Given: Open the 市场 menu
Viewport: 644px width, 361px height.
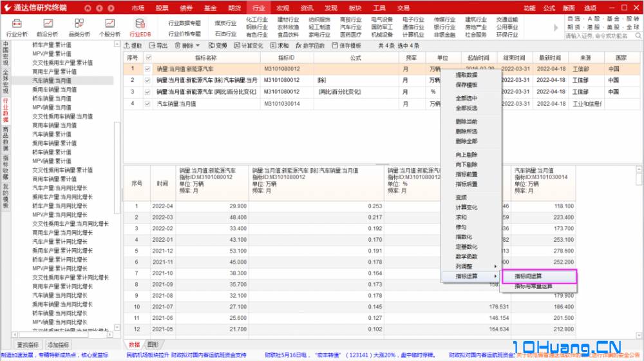Looking at the screenshot, I should pos(138,8).
